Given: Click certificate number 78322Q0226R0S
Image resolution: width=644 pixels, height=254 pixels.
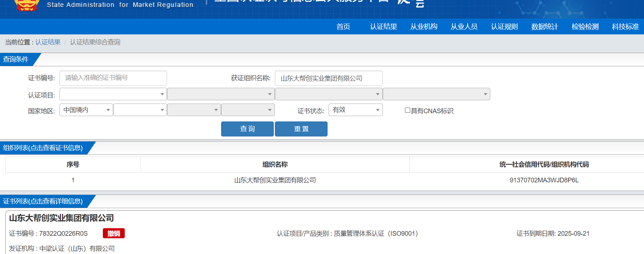Looking at the screenshot, I should (x=63, y=234).
